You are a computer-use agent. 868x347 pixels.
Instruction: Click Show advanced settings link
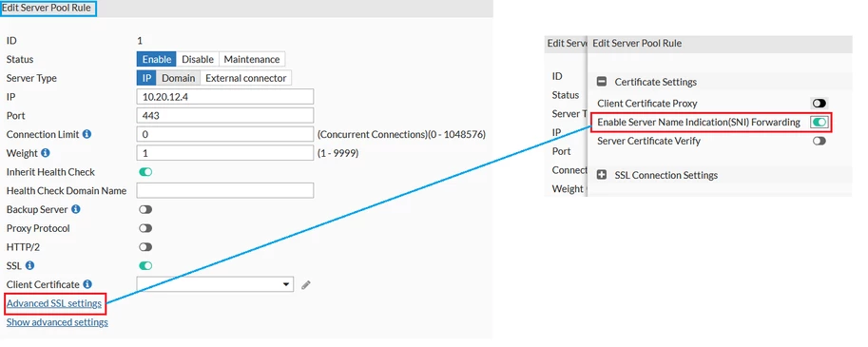pyautogui.click(x=57, y=322)
